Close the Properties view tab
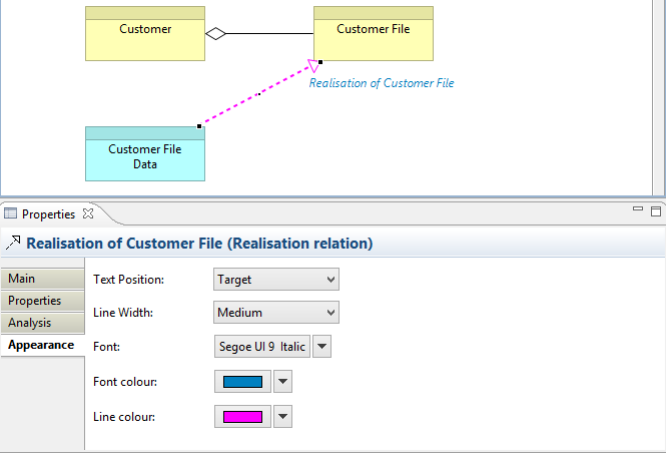 [88, 213]
